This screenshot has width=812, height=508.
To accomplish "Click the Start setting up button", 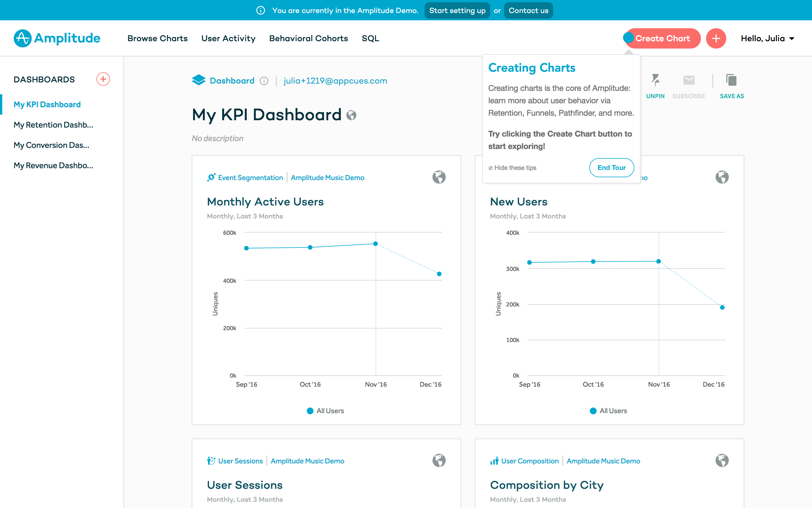I will click(x=457, y=10).
